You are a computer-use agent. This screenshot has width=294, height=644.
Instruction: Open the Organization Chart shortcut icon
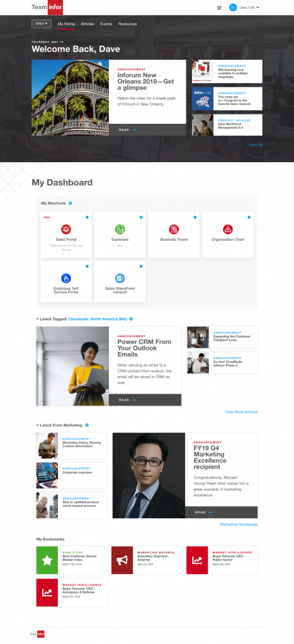click(x=228, y=229)
